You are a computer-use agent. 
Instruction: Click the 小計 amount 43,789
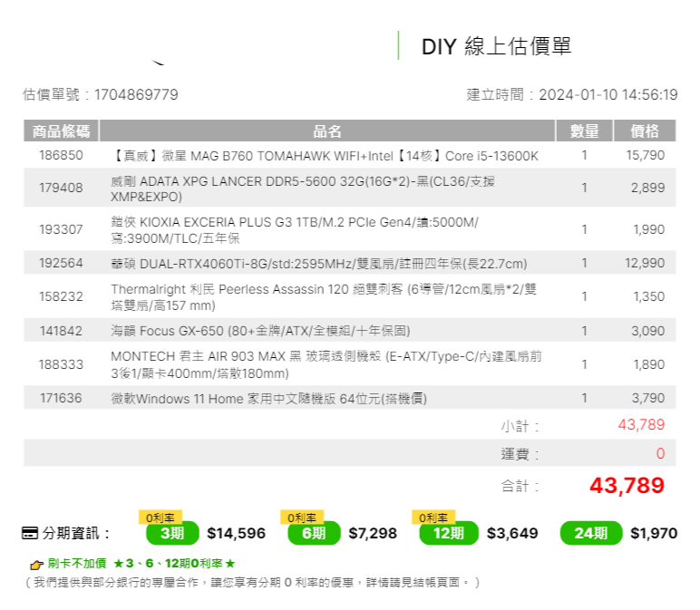click(641, 425)
